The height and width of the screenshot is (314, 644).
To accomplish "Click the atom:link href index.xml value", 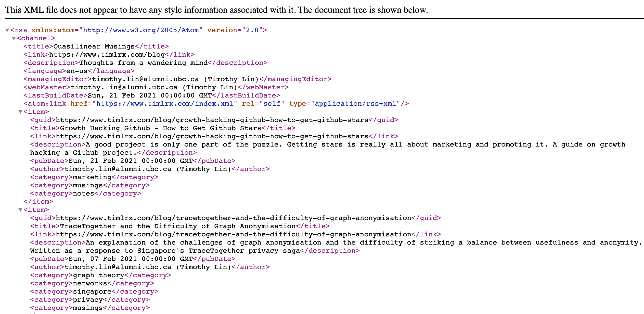I will tap(164, 104).
